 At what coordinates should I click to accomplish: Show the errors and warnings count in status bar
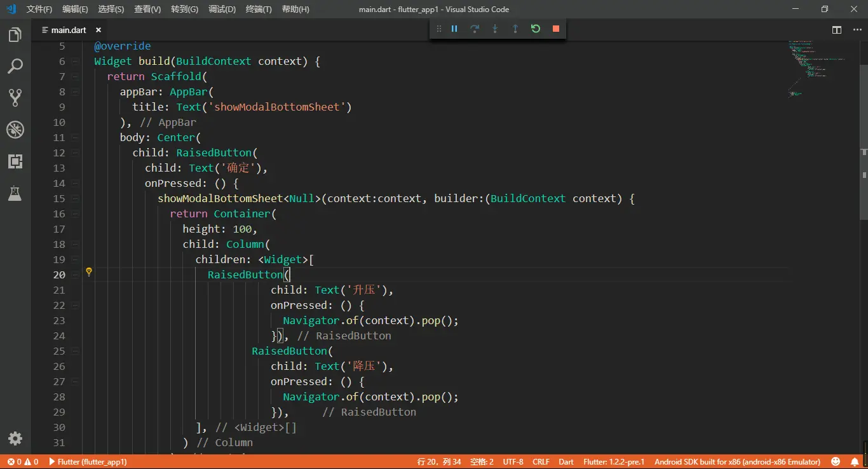(22, 462)
